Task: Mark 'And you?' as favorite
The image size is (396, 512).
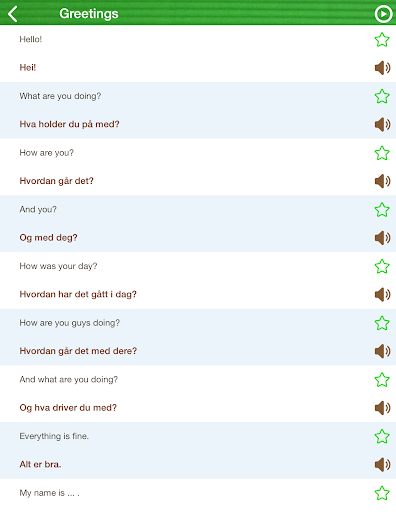Action: click(382, 210)
